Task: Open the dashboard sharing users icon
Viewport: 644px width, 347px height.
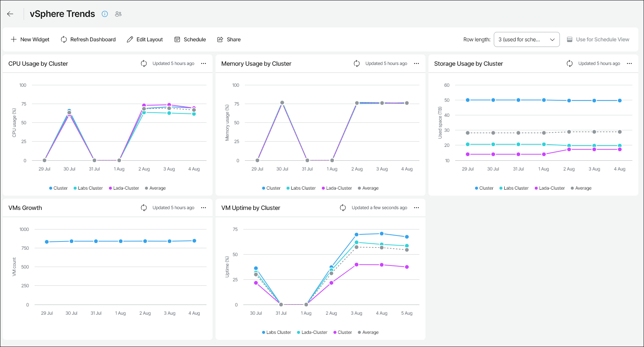Action: click(118, 14)
